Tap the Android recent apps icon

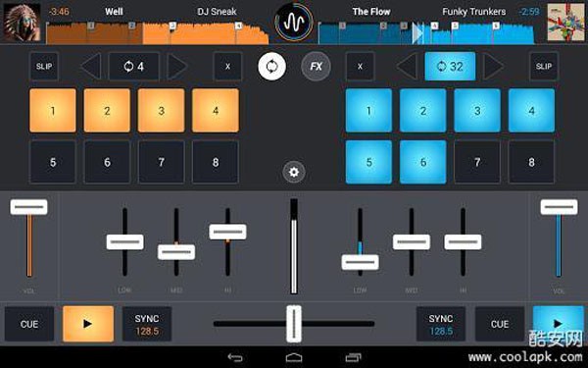[353, 357]
